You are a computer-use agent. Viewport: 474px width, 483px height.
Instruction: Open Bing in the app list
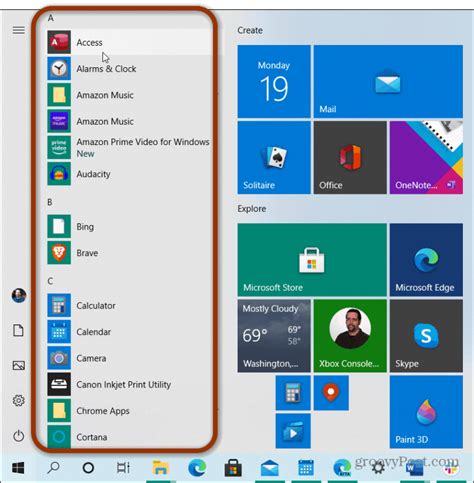129,227
